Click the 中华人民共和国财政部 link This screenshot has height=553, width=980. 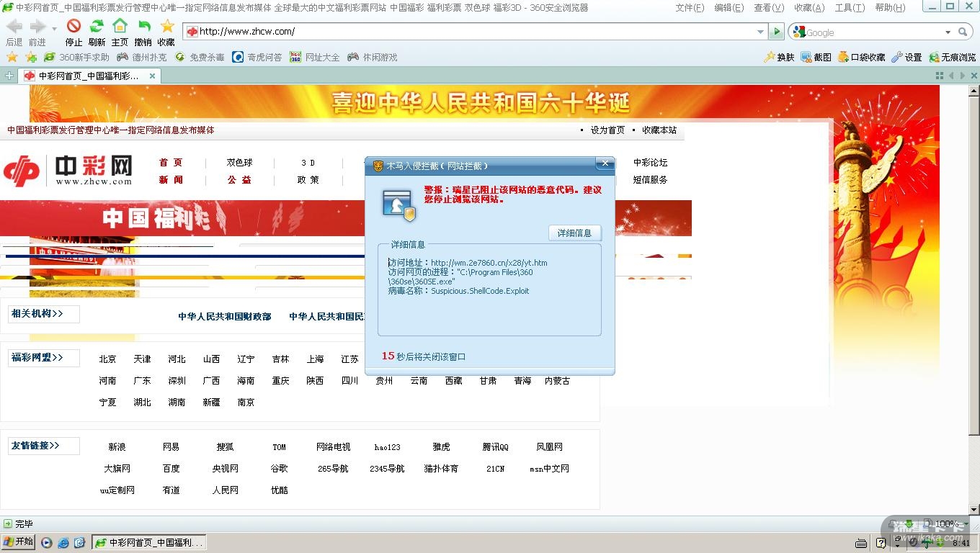coord(225,317)
